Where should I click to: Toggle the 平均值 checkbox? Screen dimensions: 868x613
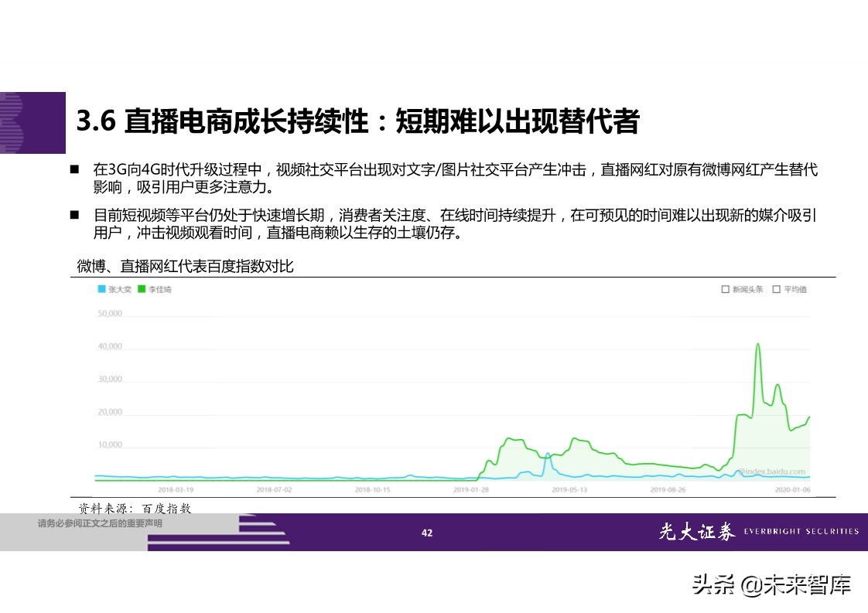tap(776, 289)
